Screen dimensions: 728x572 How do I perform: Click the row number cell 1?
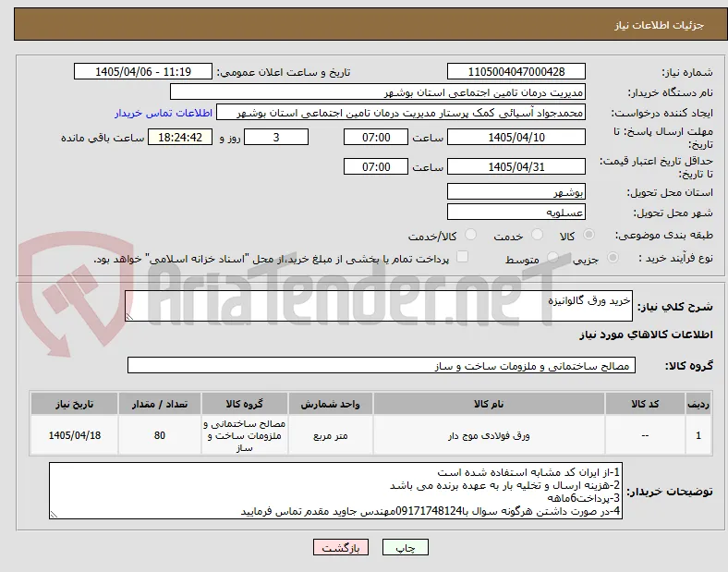pyautogui.click(x=698, y=435)
